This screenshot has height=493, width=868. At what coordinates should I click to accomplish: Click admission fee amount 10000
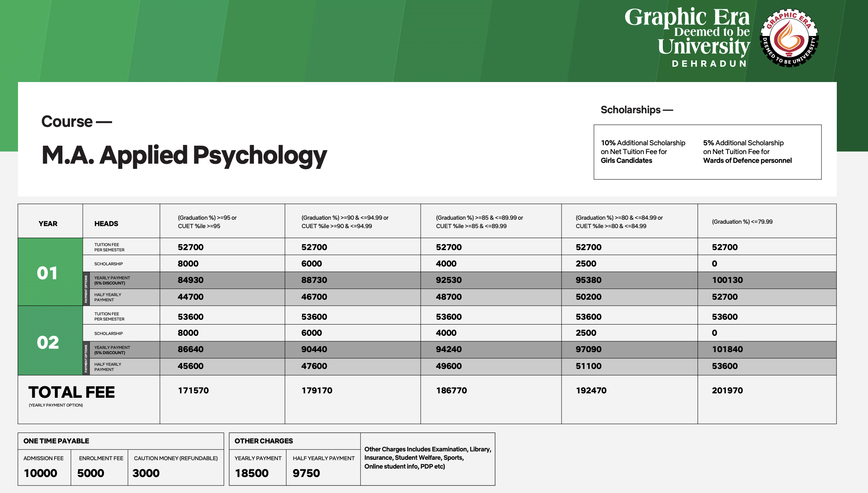(40, 473)
